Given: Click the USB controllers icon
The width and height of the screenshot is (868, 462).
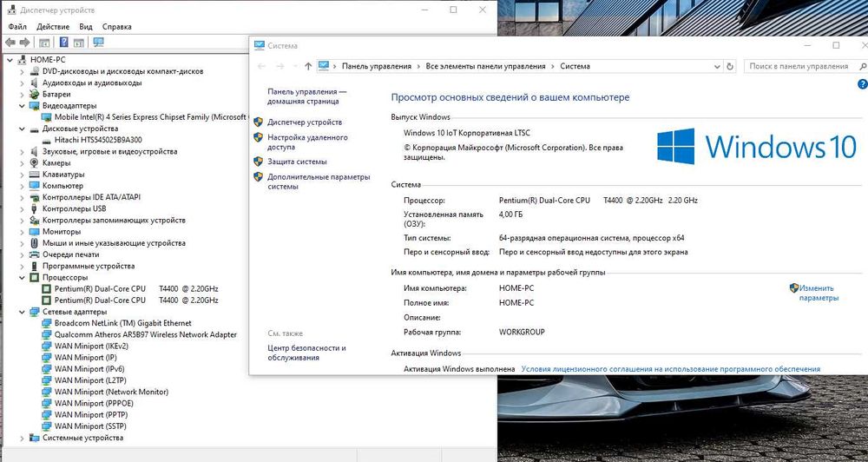Looking at the screenshot, I should click(x=35, y=208).
